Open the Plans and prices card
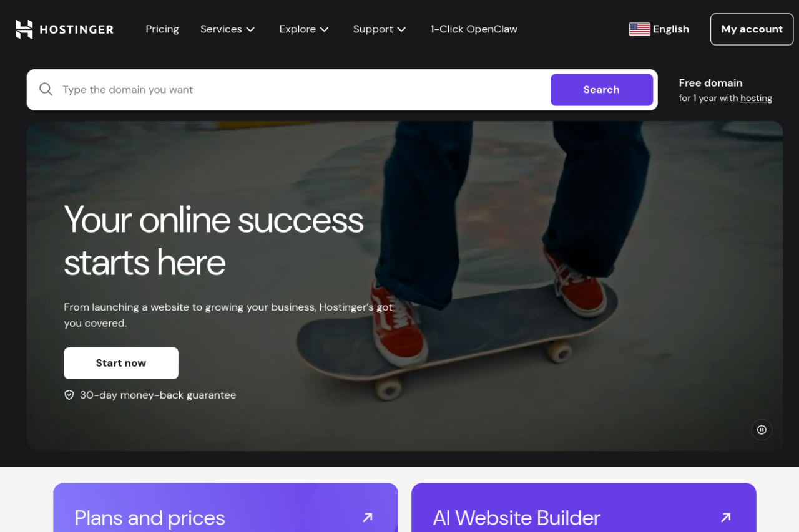Screen dimensions: 799x532 tap(225, 508)
